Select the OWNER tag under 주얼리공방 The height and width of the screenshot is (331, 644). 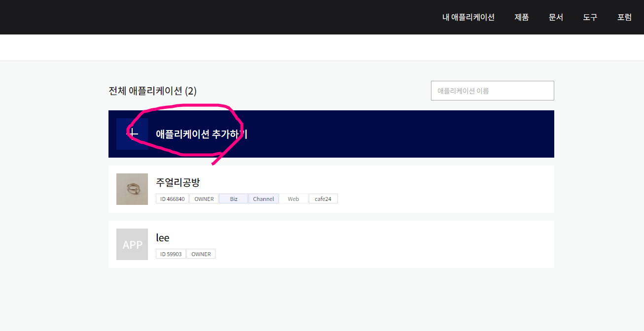pos(204,199)
